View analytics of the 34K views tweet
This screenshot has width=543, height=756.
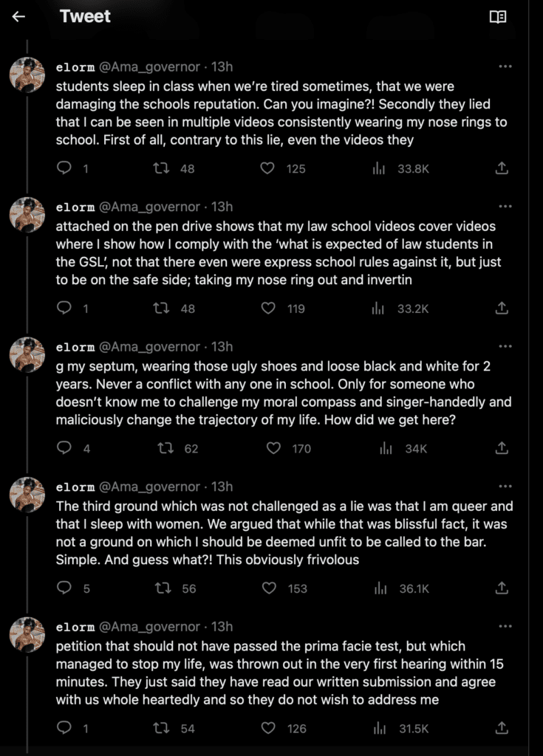[x=385, y=448]
